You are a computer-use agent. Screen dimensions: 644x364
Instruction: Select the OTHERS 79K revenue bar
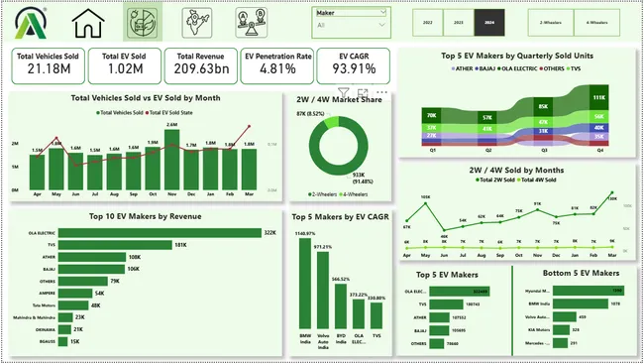83,281
